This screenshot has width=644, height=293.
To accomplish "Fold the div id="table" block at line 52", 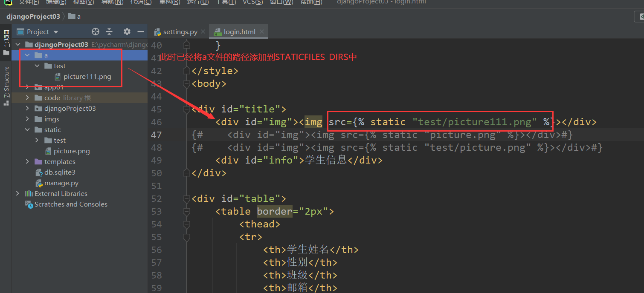I will (186, 198).
